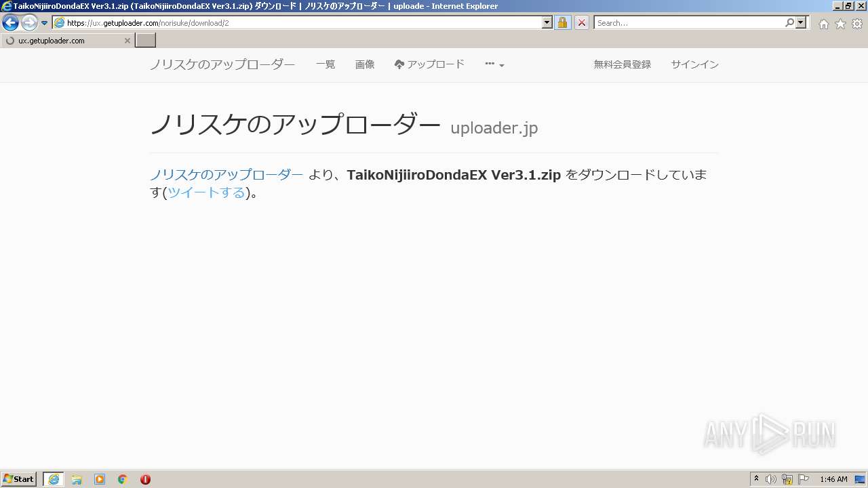The image size is (868, 488).
Task: Open Action Center flag tray icon
Action: (x=804, y=479)
